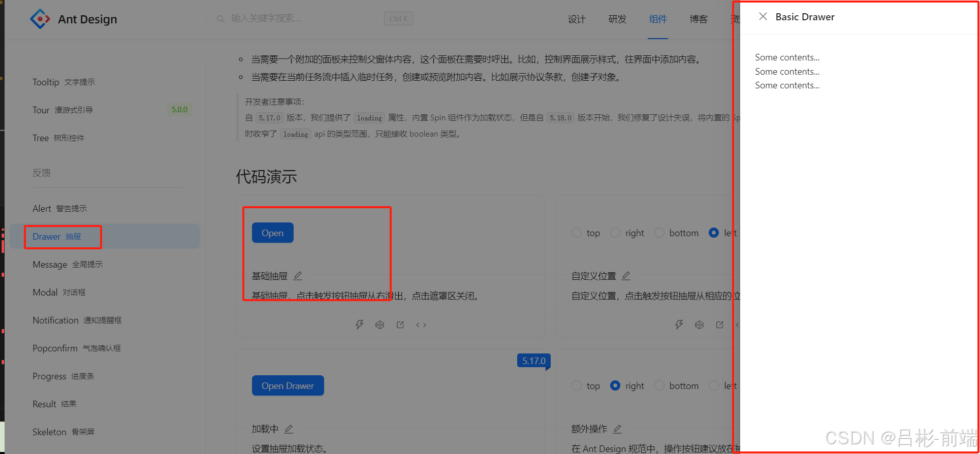Open Progress 进度条 in sidebar
The image size is (980, 454).
click(105, 376)
